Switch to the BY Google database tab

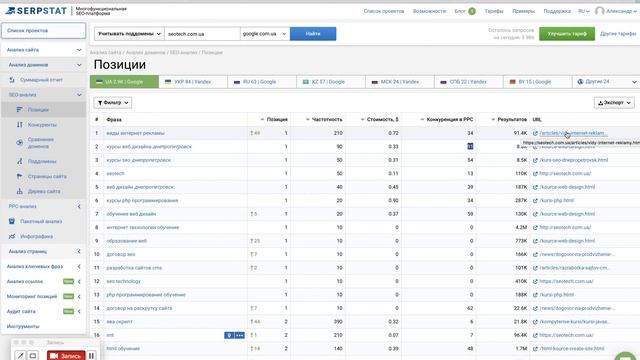pyautogui.click(x=538, y=82)
